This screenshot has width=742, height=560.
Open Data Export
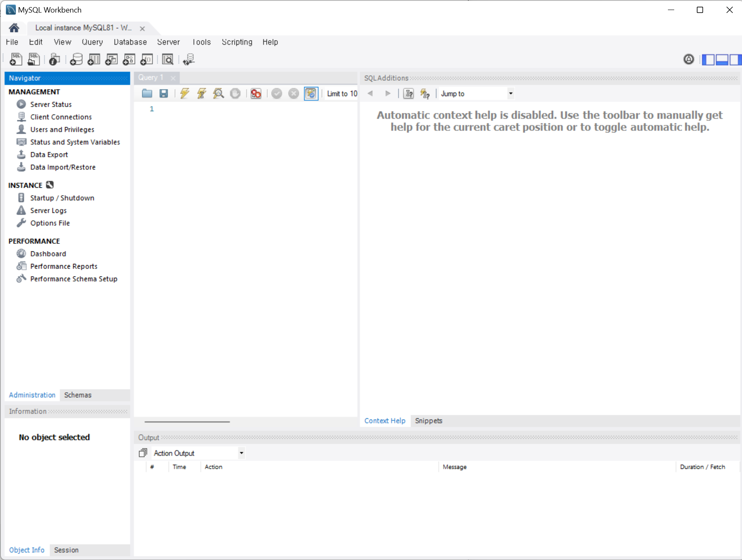[49, 154]
